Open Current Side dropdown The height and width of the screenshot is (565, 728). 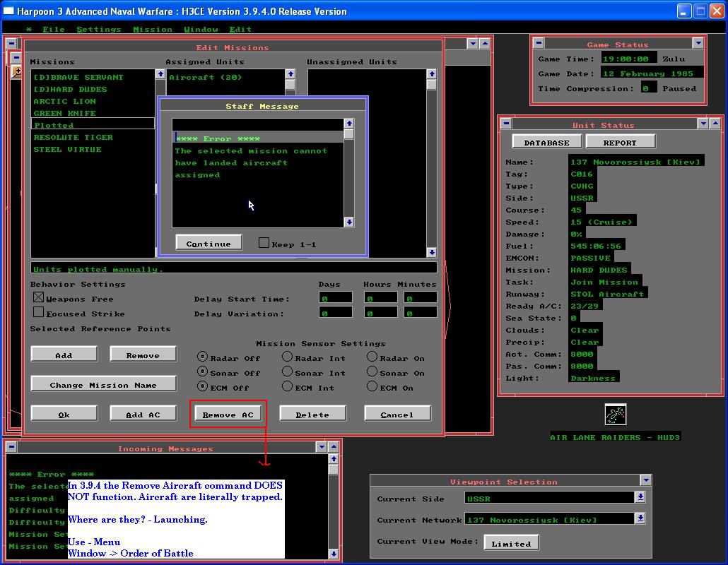point(640,496)
